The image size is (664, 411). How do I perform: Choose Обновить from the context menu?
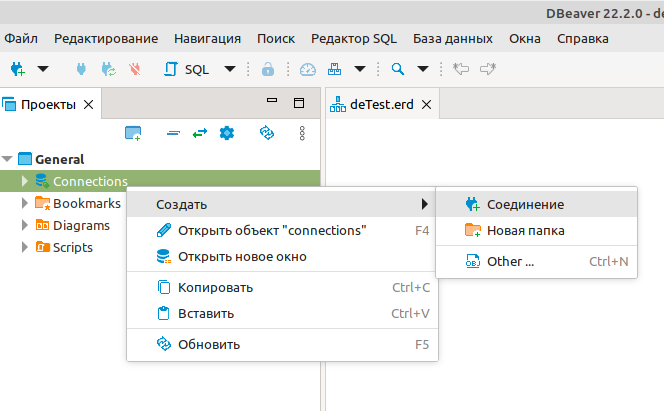209,345
